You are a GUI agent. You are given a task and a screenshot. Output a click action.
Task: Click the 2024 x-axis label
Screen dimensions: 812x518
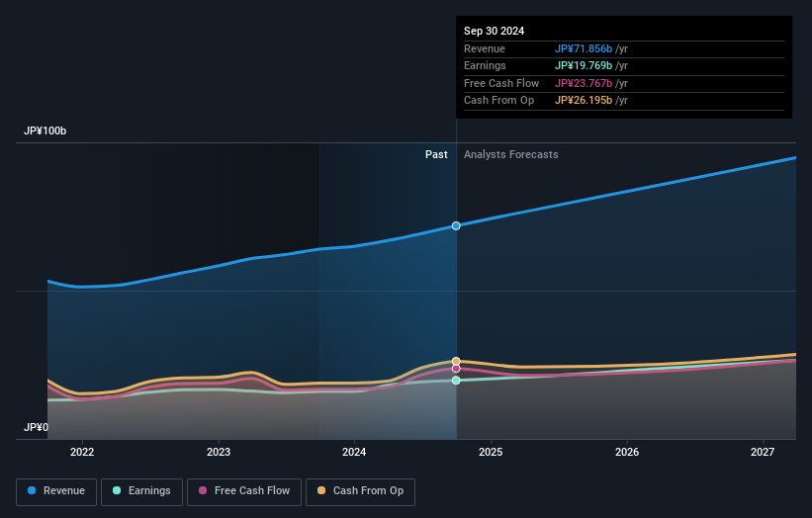[354, 453]
